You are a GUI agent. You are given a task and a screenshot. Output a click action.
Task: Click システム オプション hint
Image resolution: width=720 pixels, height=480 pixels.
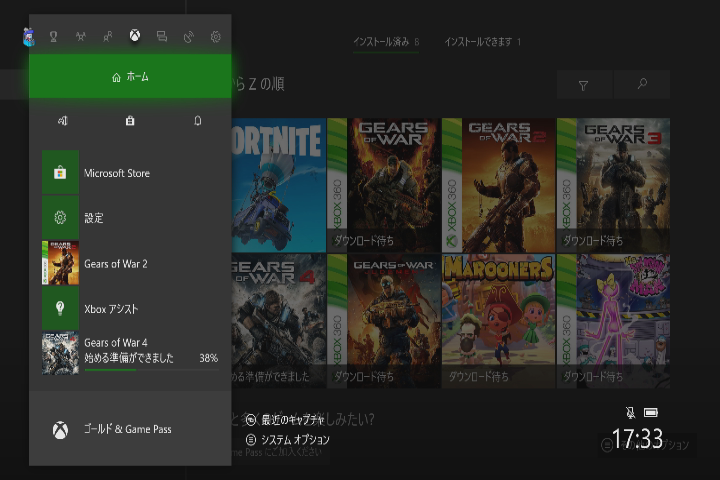pos(287,440)
